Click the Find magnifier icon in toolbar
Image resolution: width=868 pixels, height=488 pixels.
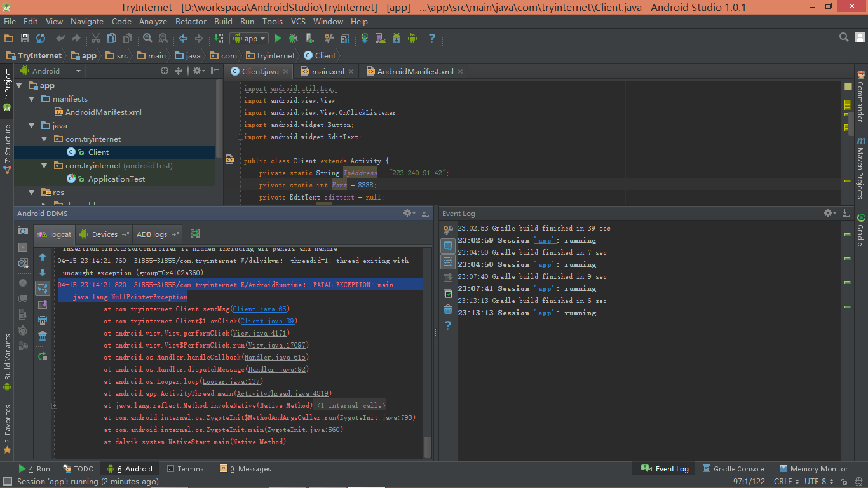click(147, 39)
